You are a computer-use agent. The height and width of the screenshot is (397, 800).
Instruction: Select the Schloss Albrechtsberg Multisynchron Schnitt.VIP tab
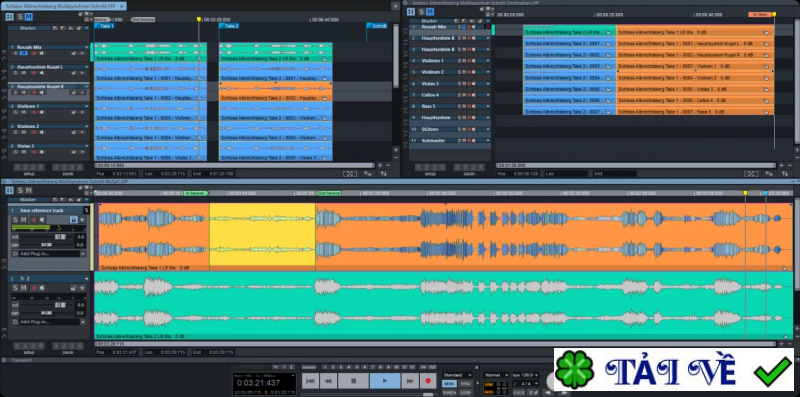click(x=64, y=5)
